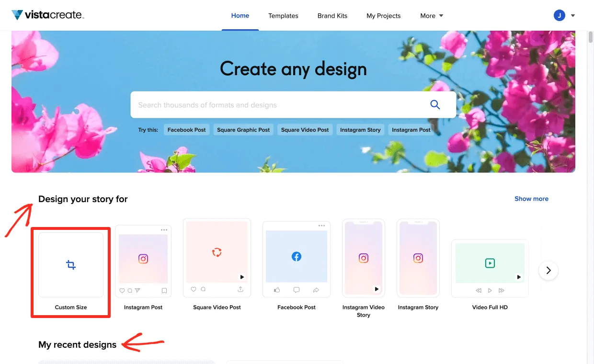Switch to the Templates section
Viewport: 594px width, 364px height.
pyautogui.click(x=283, y=15)
